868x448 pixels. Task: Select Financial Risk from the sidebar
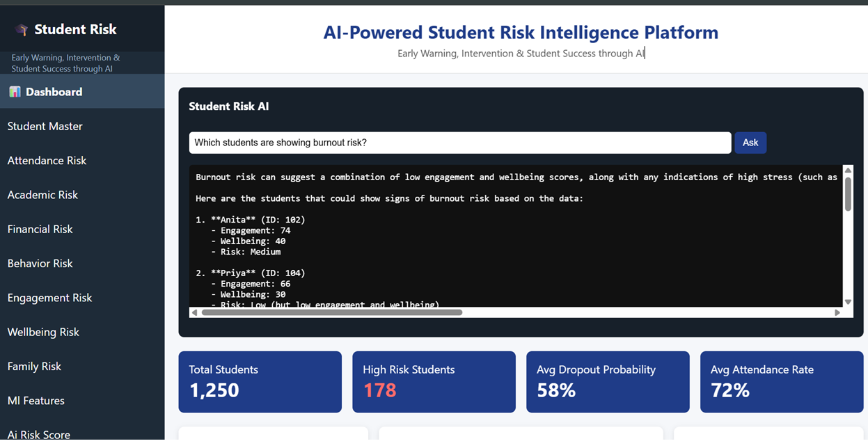pos(40,229)
